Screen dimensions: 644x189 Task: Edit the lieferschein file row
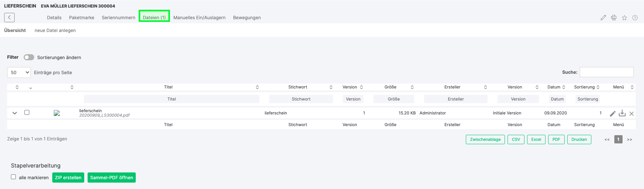(612, 113)
